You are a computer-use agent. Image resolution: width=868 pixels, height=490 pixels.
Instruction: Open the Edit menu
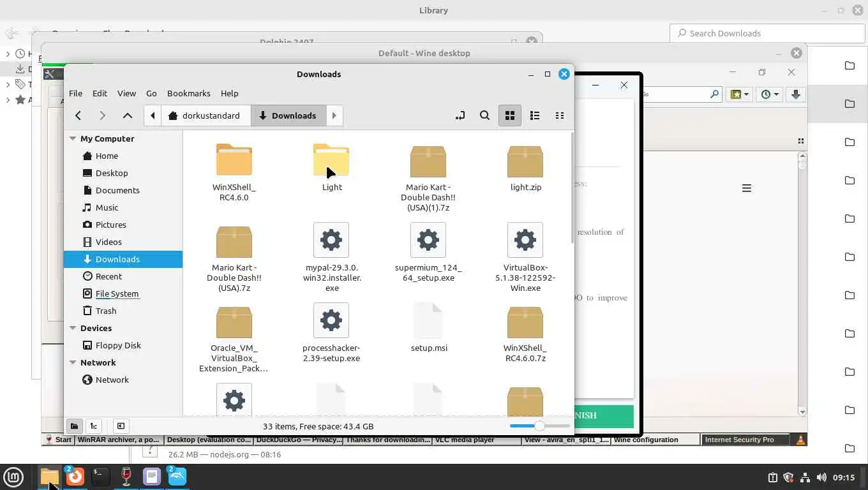point(100,93)
